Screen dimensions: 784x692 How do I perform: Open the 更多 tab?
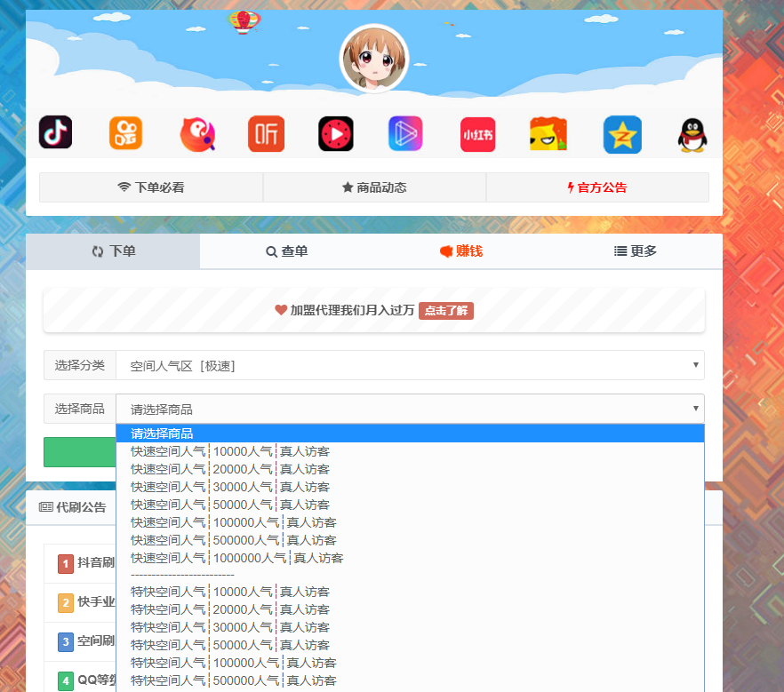pos(636,251)
